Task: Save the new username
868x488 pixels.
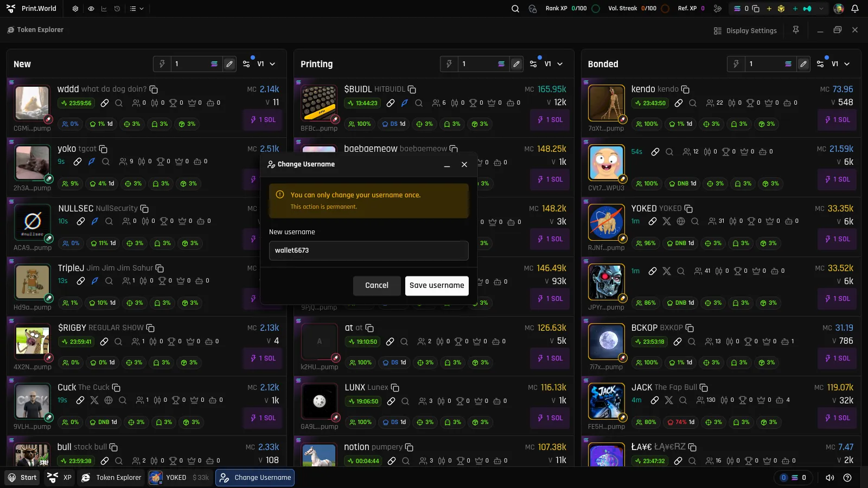Action: click(437, 286)
